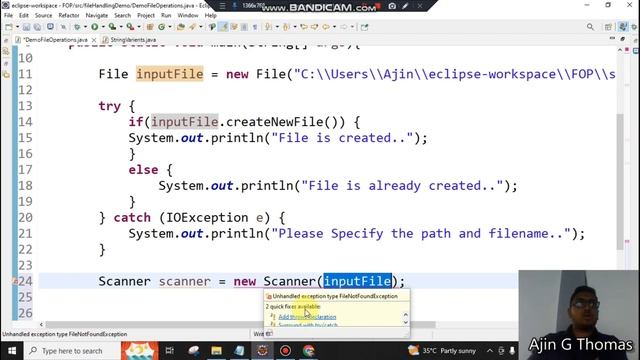The width and height of the screenshot is (640, 360).
Task: Toggle Word Wrap in the toolbar
Action: click(234, 27)
